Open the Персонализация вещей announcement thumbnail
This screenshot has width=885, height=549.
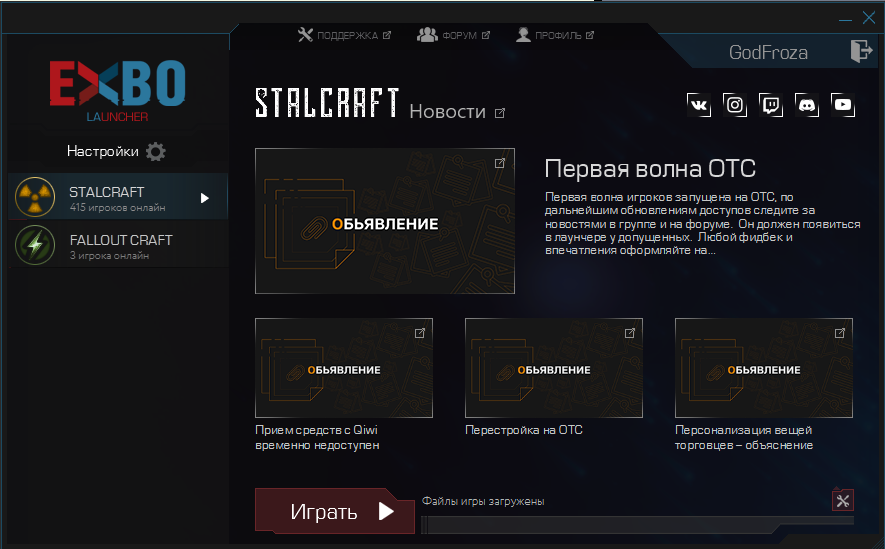coord(764,368)
